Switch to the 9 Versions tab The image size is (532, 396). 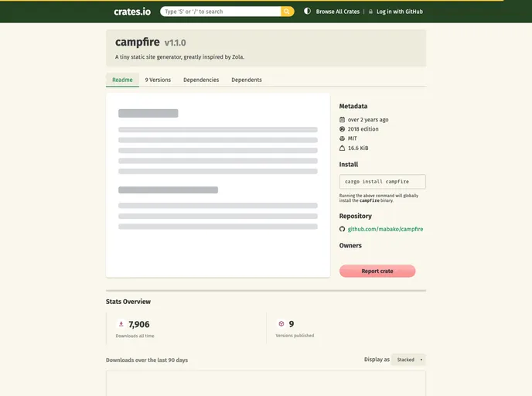pyautogui.click(x=158, y=80)
